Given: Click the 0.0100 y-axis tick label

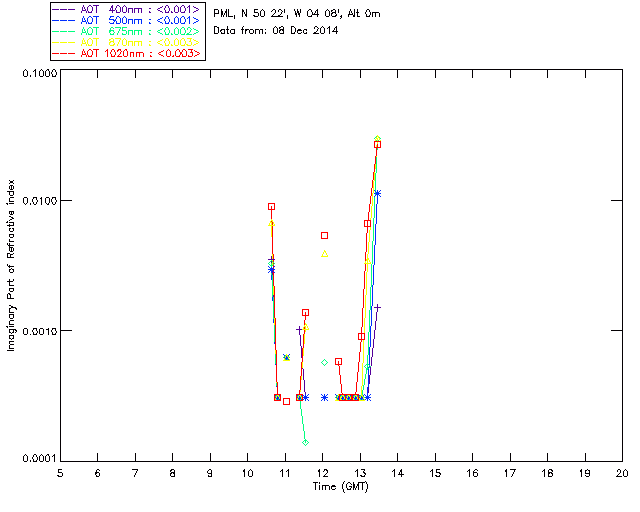Looking at the screenshot, I should (39, 201).
